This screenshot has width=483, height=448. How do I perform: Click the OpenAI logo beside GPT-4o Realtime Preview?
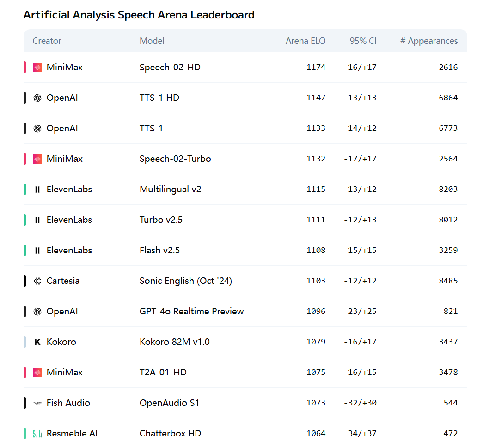coord(37,312)
